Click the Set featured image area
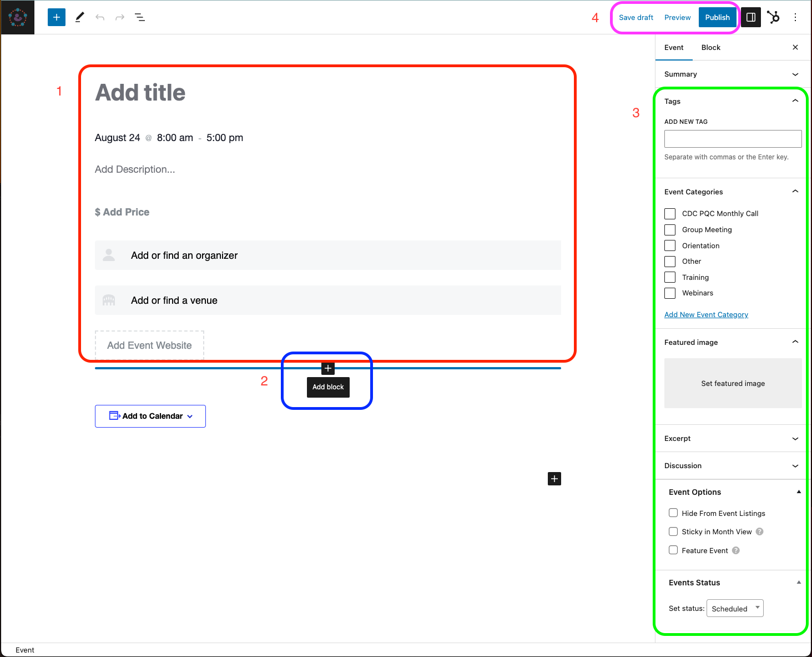 click(733, 383)
